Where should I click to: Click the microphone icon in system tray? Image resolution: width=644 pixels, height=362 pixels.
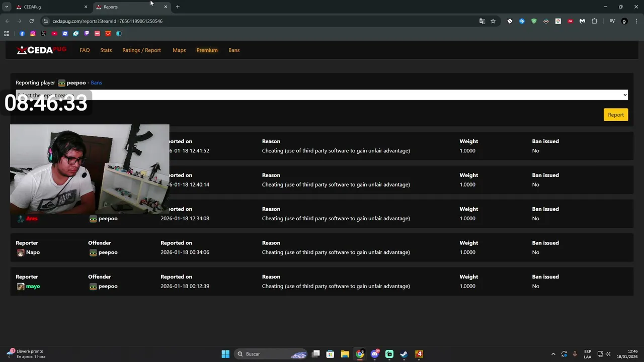coord(575,354)
